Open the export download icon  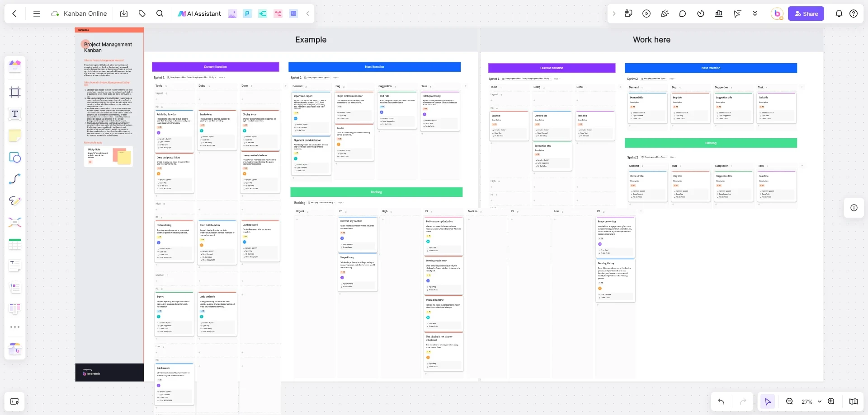pos(124,14)
